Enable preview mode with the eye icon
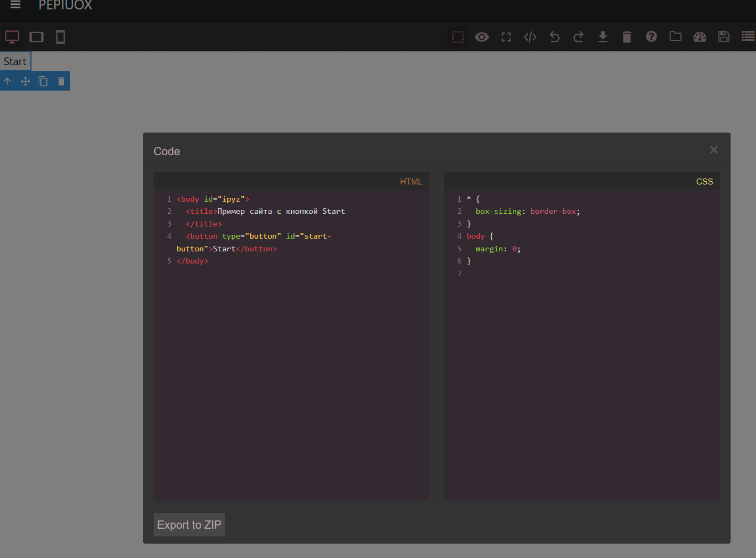Image resolution: width=756 pixels, height=558 pixels. click(x=481, y=37)
